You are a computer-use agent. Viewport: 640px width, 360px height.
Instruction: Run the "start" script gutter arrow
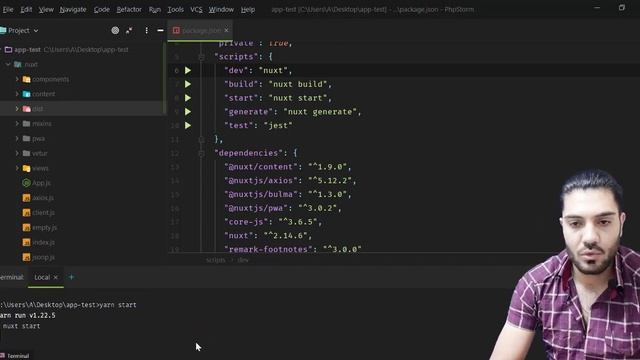188,98
